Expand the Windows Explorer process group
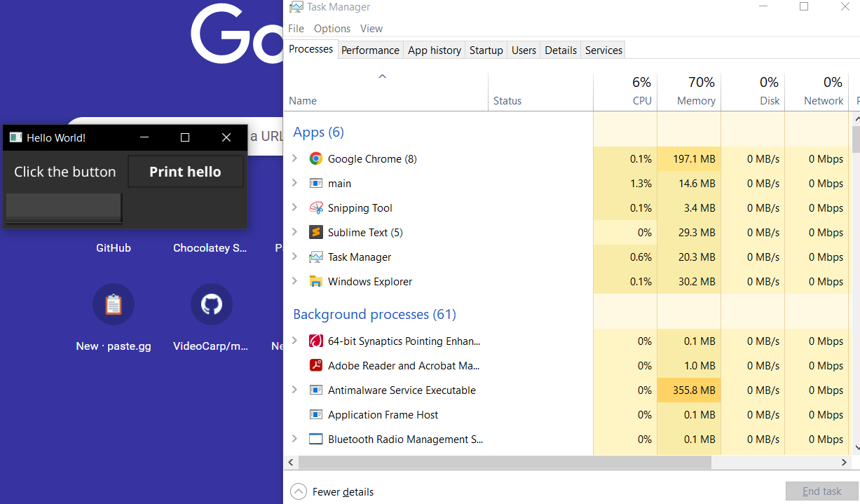860x504 pixels. [295, 281]
